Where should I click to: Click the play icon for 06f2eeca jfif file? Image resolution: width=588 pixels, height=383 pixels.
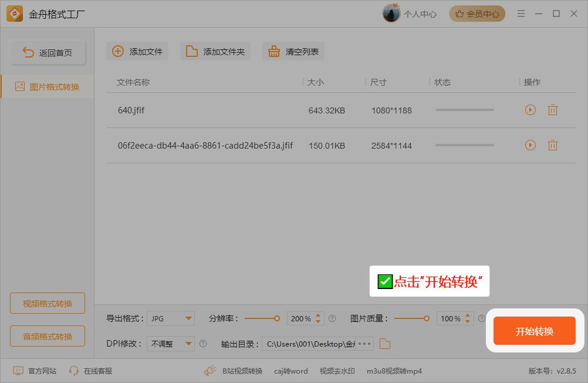pyautogui.click(x=530, y=145)
